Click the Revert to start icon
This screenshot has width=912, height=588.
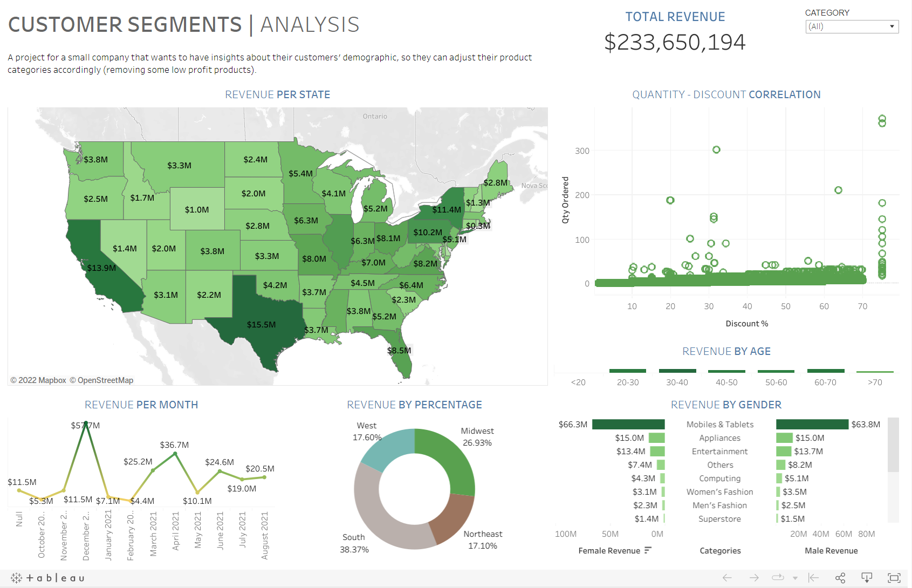814,578
